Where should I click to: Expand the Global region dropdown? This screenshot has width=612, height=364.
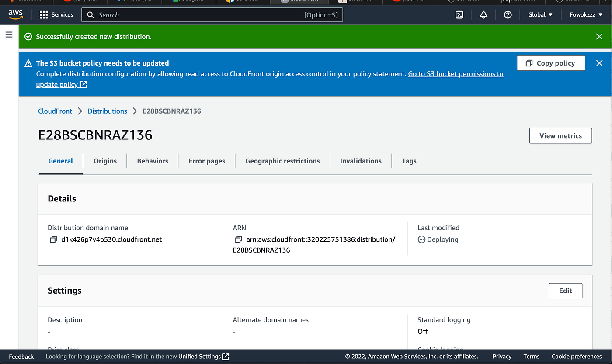tap(540, 15)
